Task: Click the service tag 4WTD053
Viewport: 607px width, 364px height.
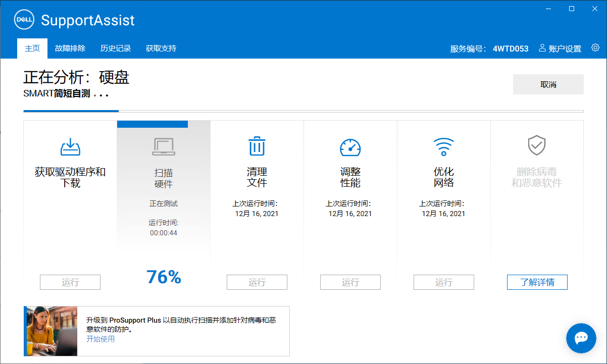Action: [511, 48]
